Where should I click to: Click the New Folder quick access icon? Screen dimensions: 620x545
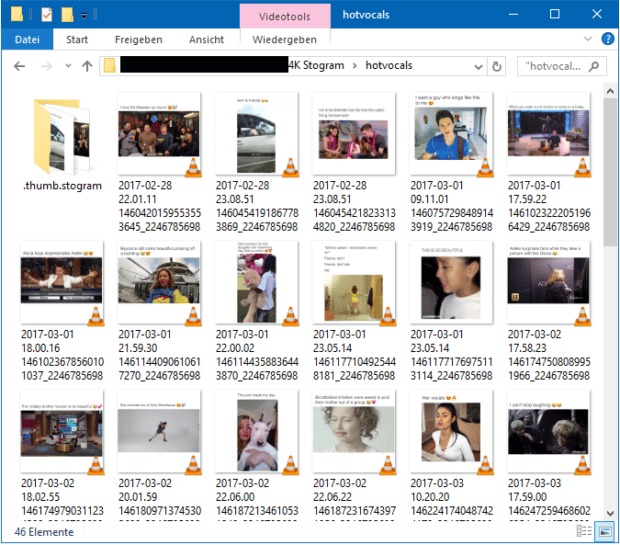(68, 15)
